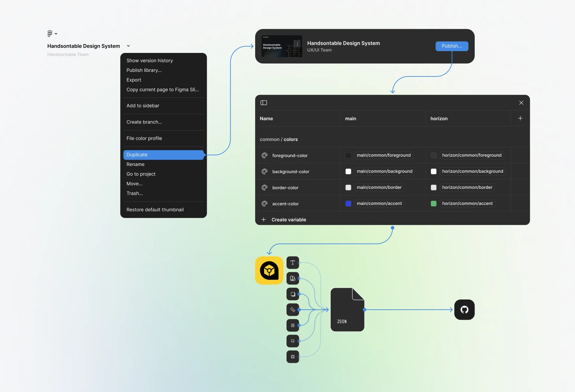Click the JSON file icon
Image resolution: width=575 pixels, height=392 pixels.
click(x=347, y=310)
